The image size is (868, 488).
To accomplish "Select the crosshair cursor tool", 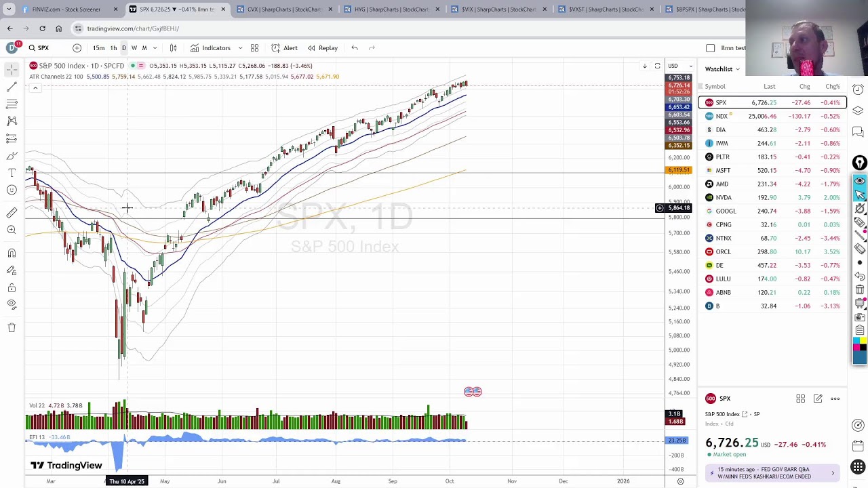I will (x=12, y=69).
